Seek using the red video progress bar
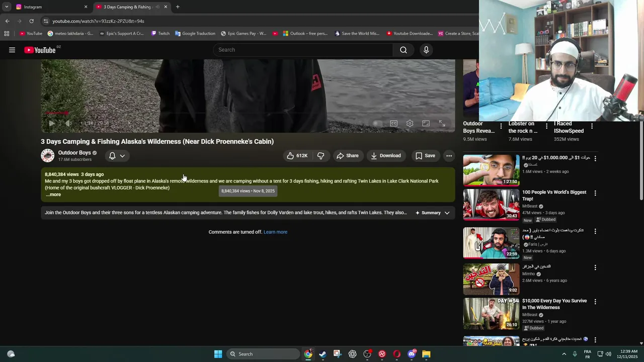Viewport: 644px width, 362px height. pos(248,113)
